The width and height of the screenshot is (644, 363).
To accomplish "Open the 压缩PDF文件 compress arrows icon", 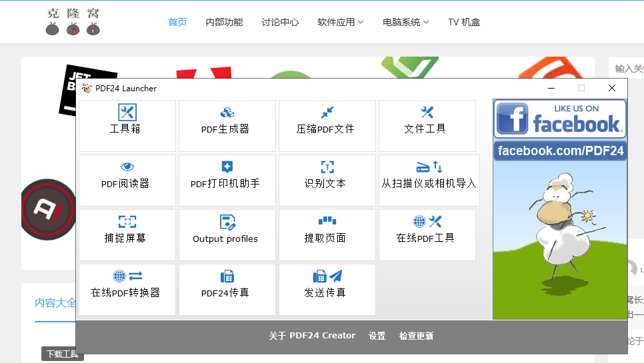I will (327, 113).
